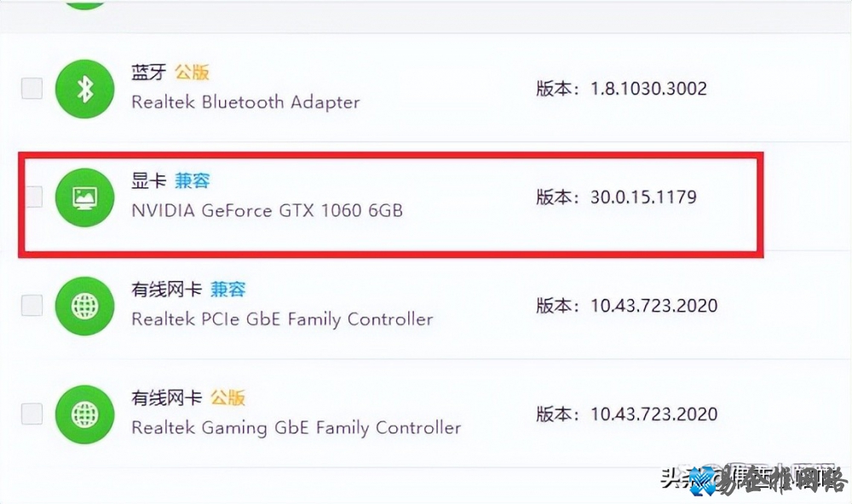852x504 pixels.
Task: Tick the checkbox for Realtek Bluetooth Adapter
Action: [x=32, y=88]
